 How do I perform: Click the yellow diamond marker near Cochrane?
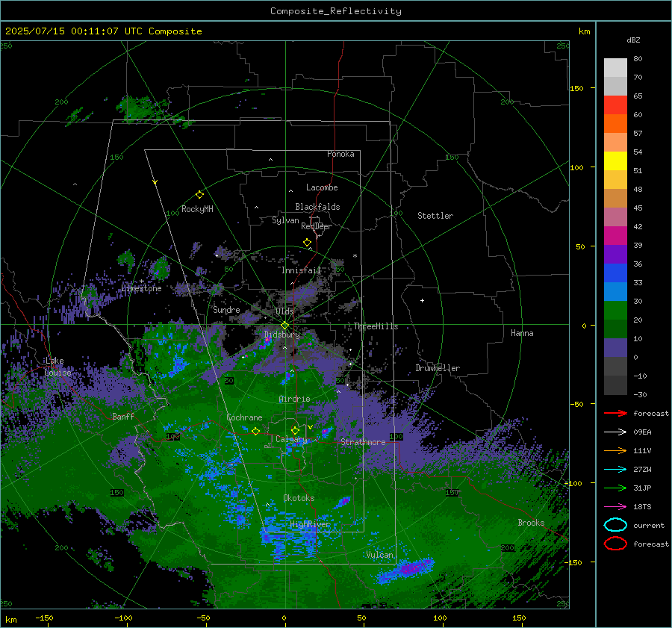(256, 431)
